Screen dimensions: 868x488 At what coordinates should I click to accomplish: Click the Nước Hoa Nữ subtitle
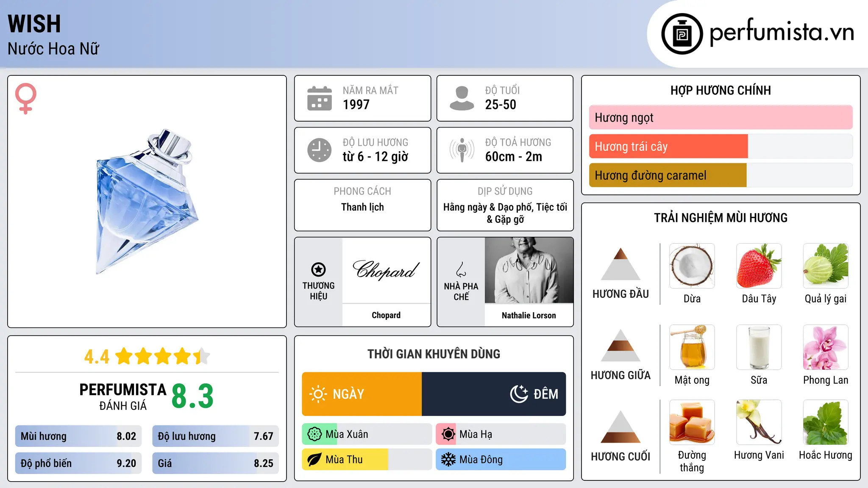53,49
